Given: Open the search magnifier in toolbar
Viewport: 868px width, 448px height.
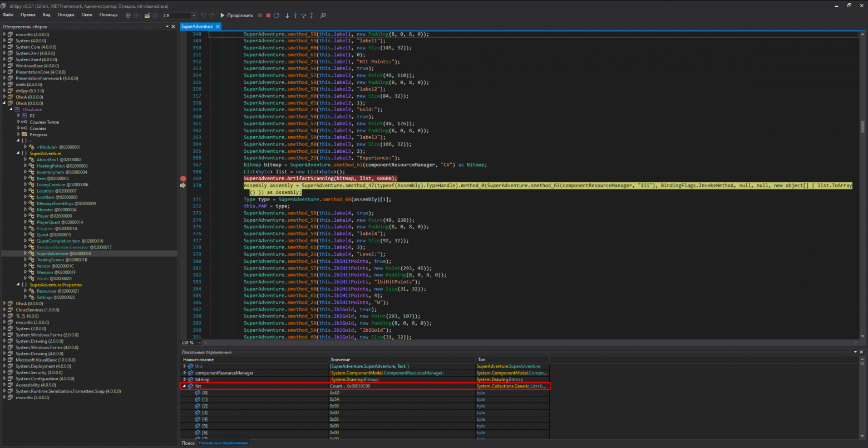Looking at the screenshot, I should pos(323,16).
